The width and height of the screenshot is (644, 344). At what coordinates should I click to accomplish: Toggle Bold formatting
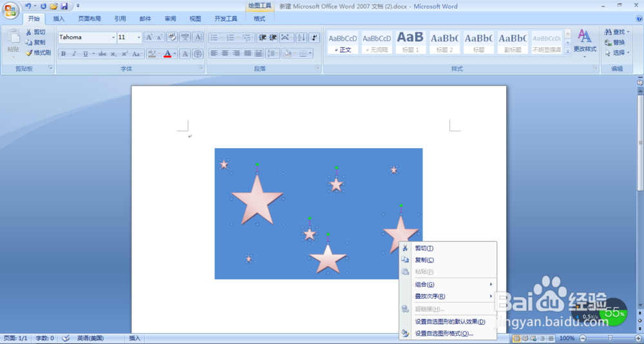tap(63, 54)
